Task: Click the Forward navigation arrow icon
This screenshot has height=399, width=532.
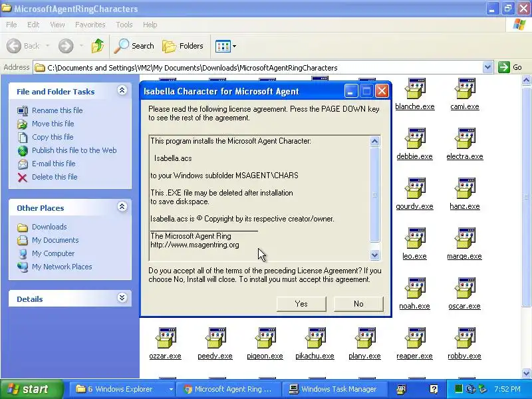Action: (x=66, y=46)
